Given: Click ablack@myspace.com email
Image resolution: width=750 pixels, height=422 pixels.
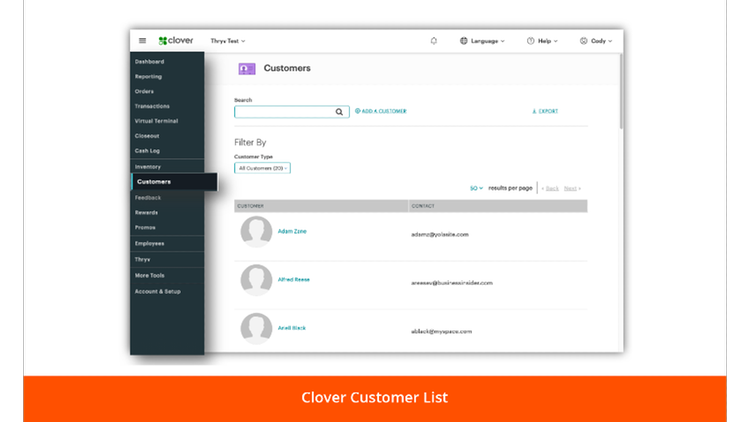Looking at the screenshot, I should click(x=441, y=331).
